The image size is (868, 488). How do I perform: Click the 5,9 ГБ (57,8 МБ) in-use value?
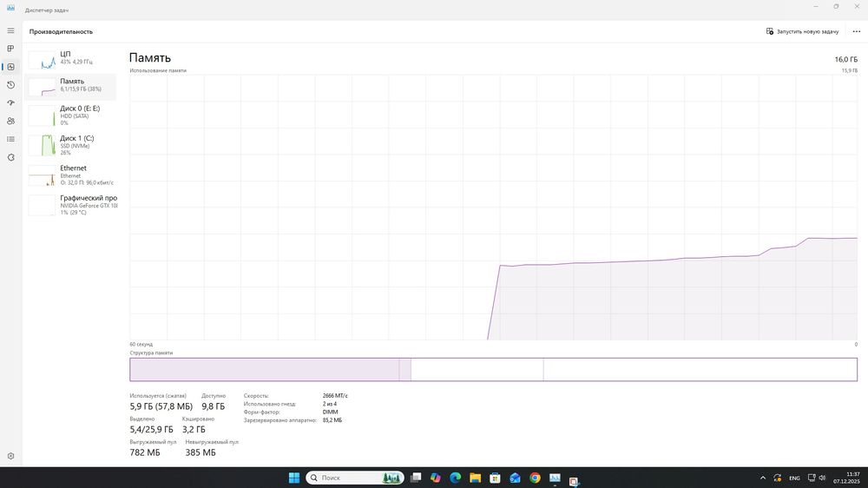[161, 406]
